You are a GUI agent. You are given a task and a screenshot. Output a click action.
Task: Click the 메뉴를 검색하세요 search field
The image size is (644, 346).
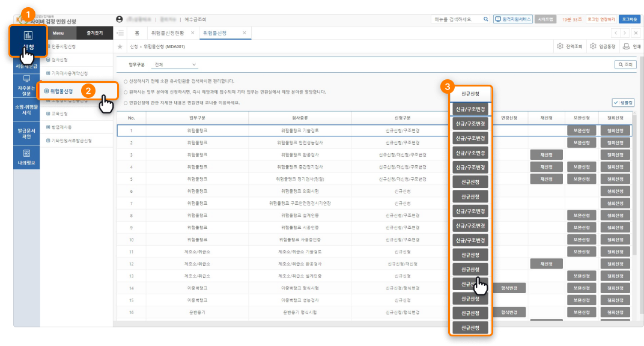[x=457, y=19]
